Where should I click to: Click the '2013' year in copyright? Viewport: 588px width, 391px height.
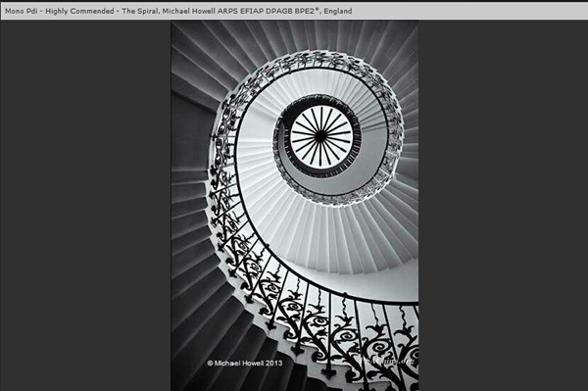pyautogui.click(x=274, y=363)
